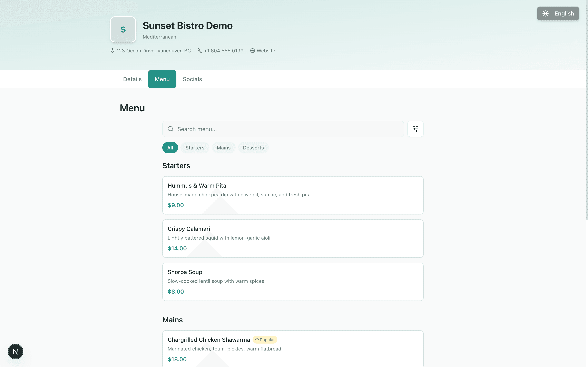Image resolution: width=588 pixels, height=367 pixels.
Task: Filter menu by Starters chip
Action: click(x=195, y=148)
